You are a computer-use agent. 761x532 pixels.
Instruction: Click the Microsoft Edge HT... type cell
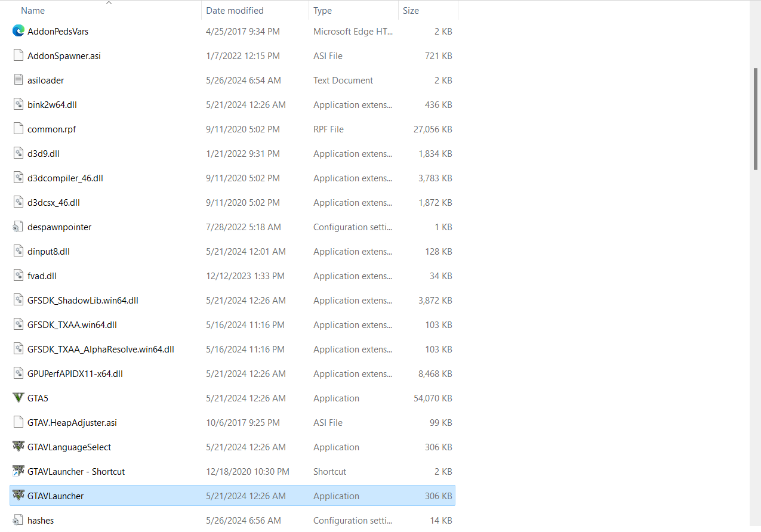(x=353, y=31)
